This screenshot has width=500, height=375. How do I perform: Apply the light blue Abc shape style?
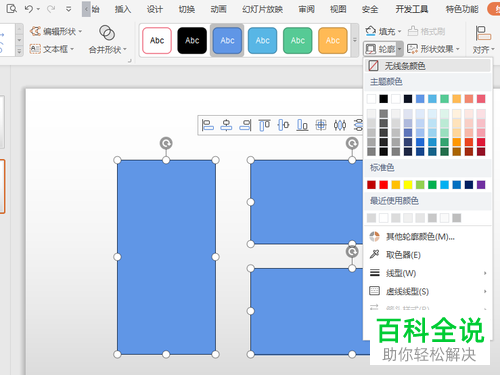point(263,41)
